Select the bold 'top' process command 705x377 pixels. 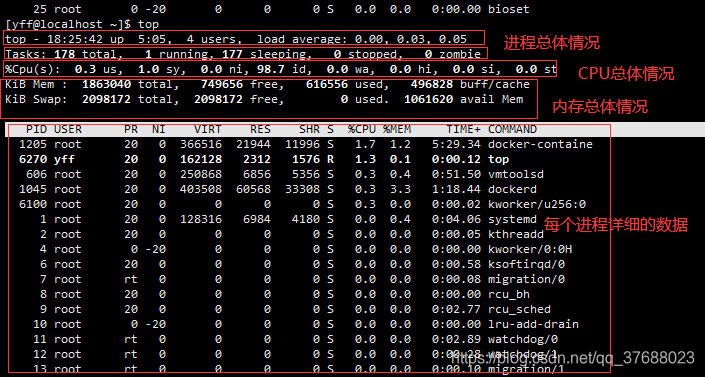point(499,159)
